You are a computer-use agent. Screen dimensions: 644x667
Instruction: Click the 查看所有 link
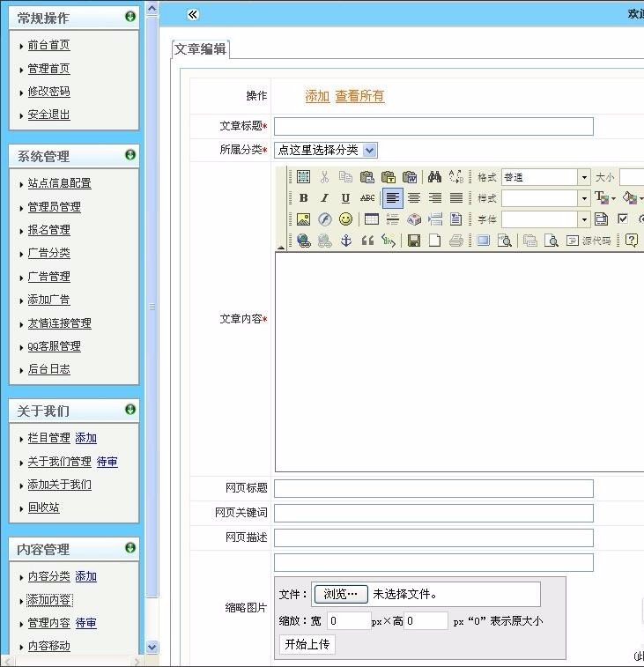pos(359,96)
